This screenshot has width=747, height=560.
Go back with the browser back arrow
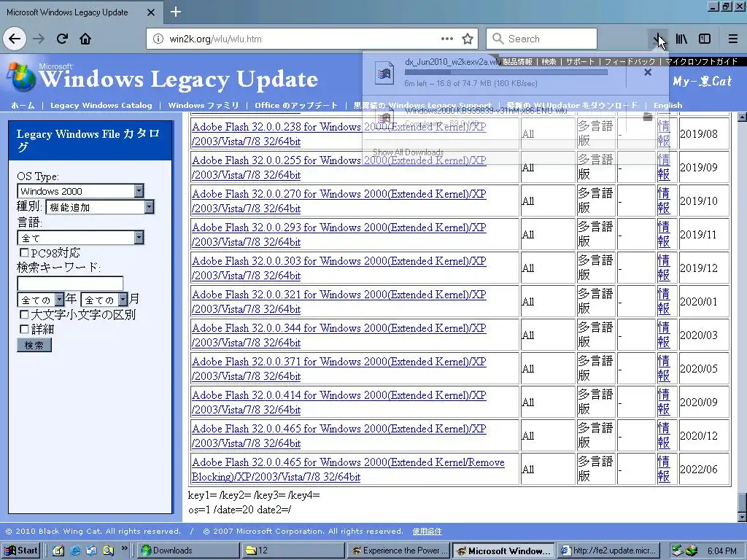(15, 39)
